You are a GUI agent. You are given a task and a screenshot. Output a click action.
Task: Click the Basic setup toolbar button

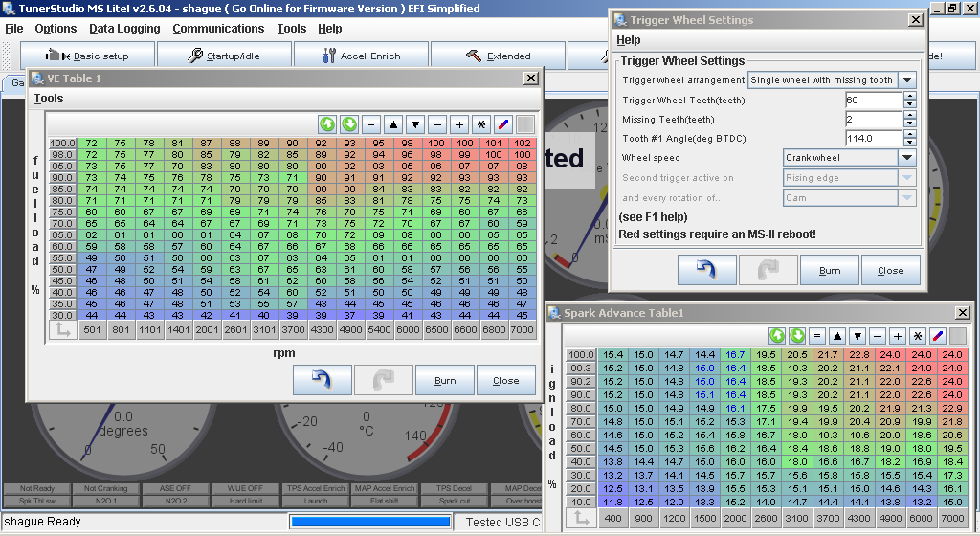click(x=87, y=56)
